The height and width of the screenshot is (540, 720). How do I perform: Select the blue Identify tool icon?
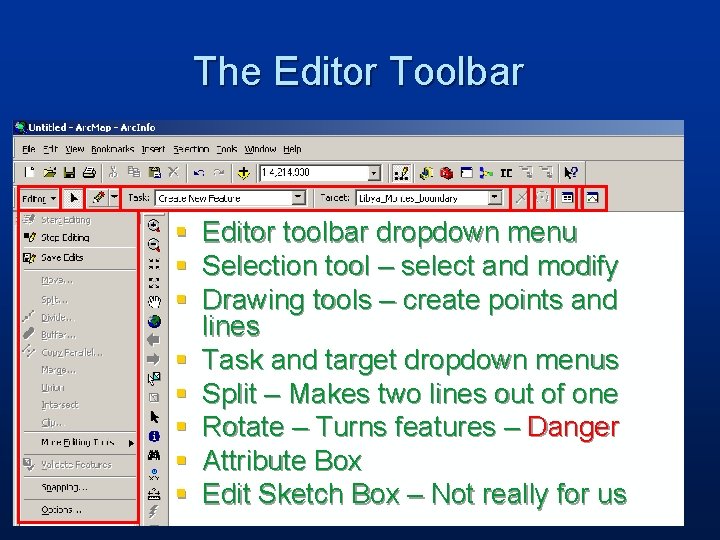tap(154, 436)
